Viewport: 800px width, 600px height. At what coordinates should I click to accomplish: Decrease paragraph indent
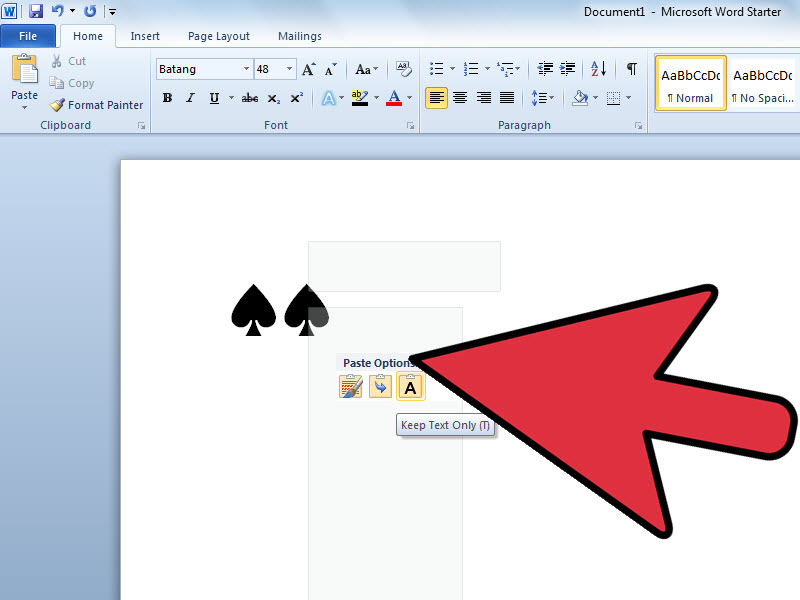(545, 69)
